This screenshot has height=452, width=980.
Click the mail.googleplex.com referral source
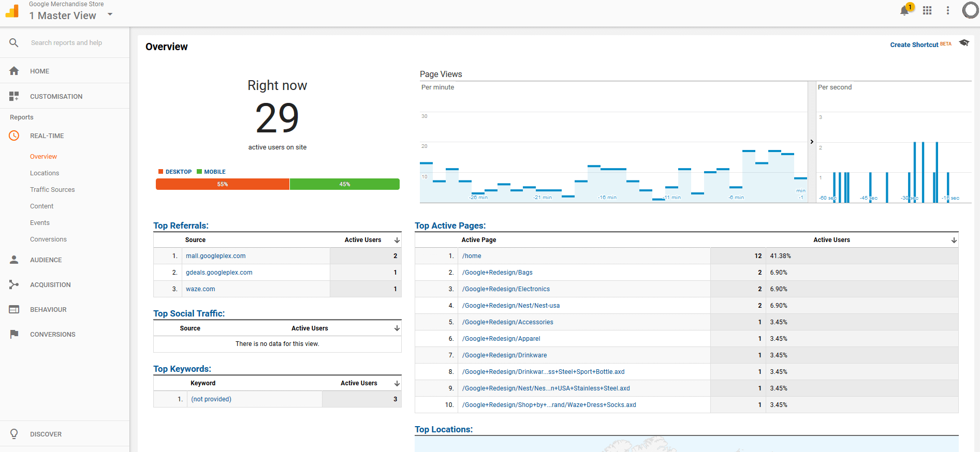[216, 256]
